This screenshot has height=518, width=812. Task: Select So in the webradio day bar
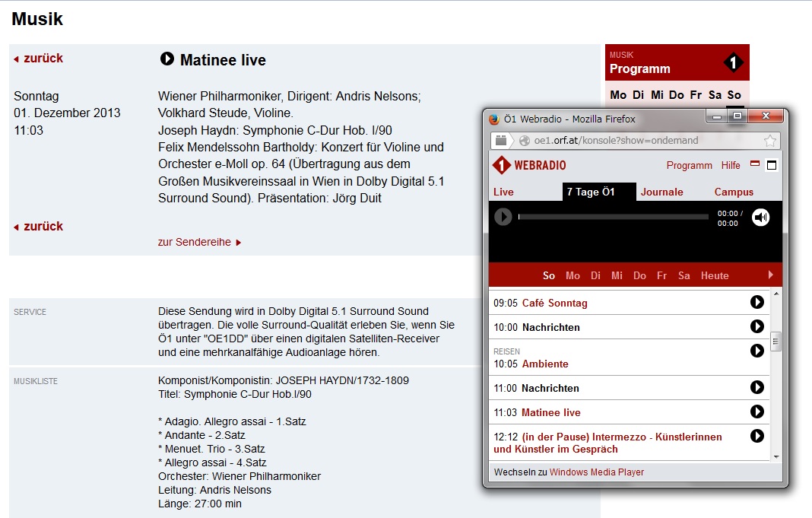pyautogui.click(x=549, y=275)
